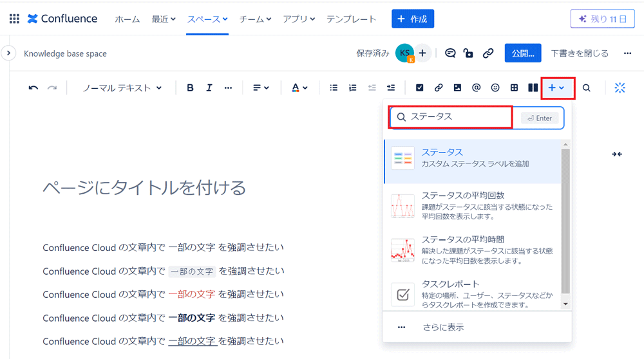Expand the text color dropdown
Viewport: 644px width, 359px height.
[x=299, y=87]
